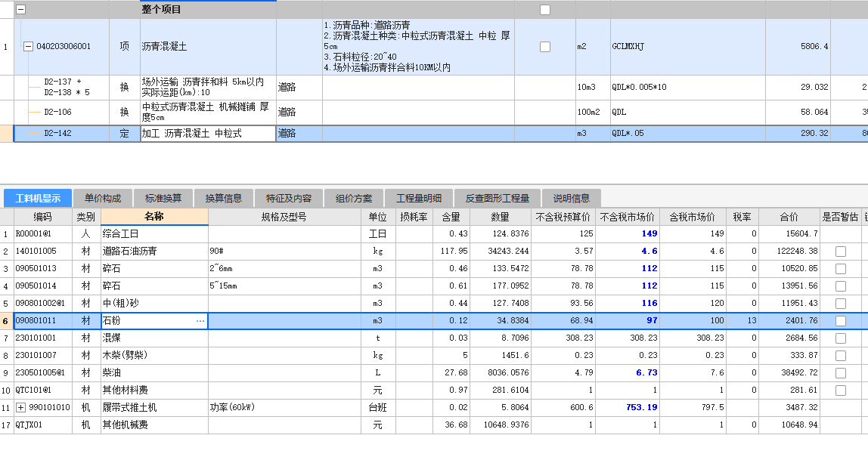Image resolution: width=868 pixels, height=460 pixels.
Task: Click the 混煤 name cell
Action: coord(154,338)
